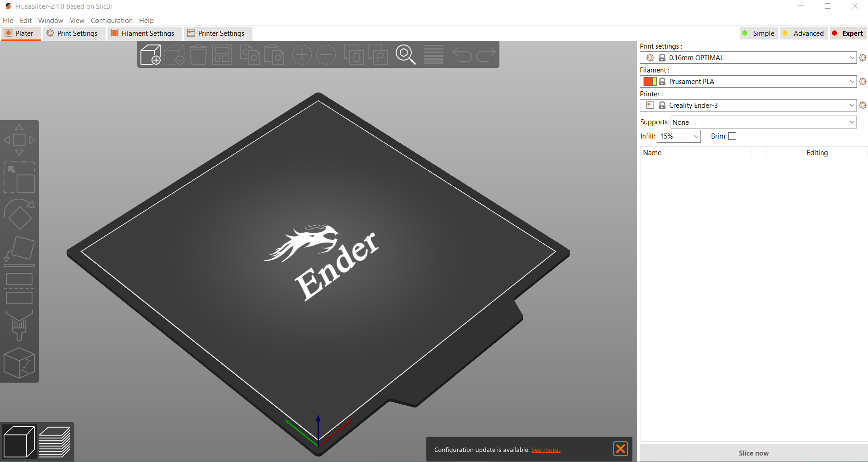This screenshot has height=462, width=868.
Task: Open the Window menu
Action: [x=50, y=21]
